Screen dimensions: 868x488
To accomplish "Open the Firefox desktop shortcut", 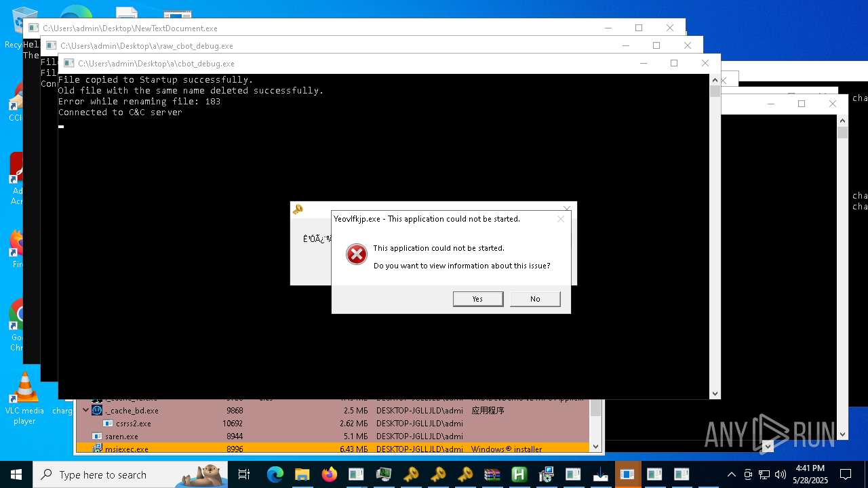I will pos(16,249).
